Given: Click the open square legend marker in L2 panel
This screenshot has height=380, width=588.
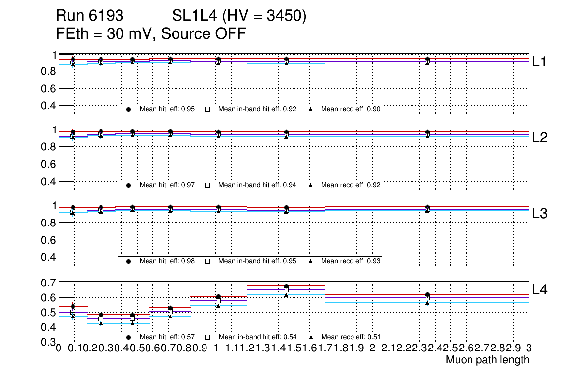Looking at the screenshot, I should pyautogui.click(x=207, y=186).
